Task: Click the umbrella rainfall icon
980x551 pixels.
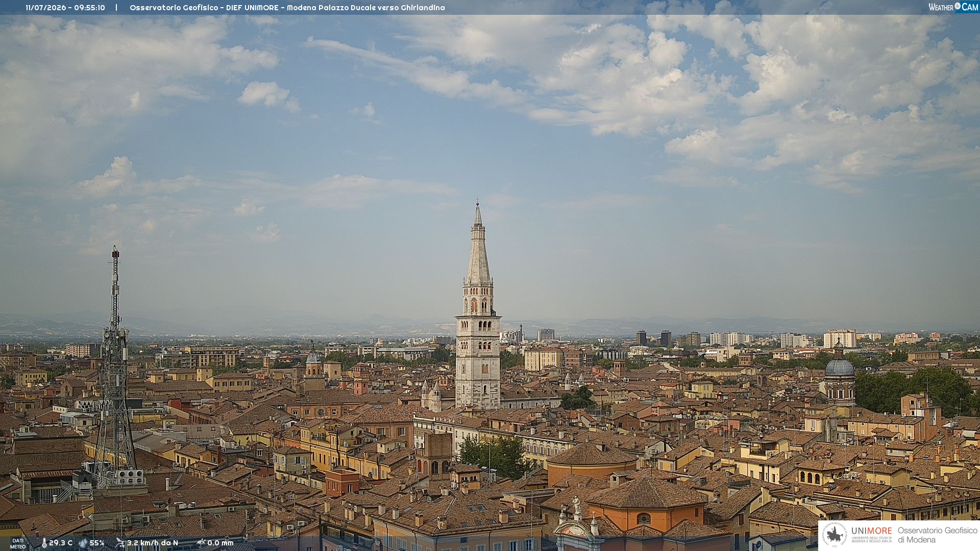Action: click(x=201, y=543)
